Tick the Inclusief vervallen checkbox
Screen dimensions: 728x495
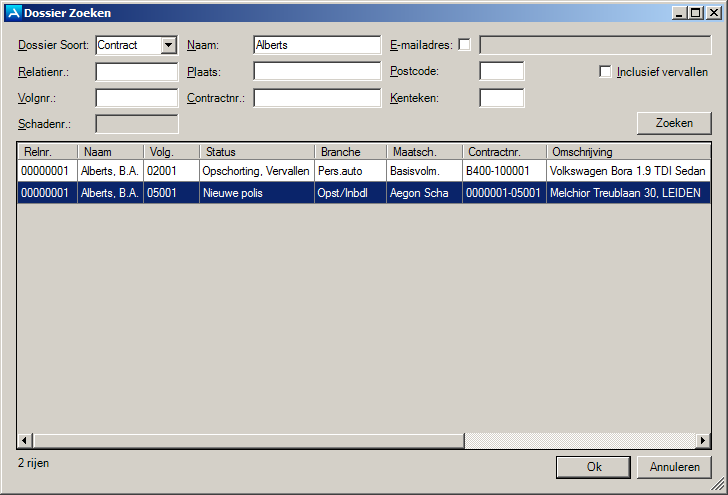605,72
